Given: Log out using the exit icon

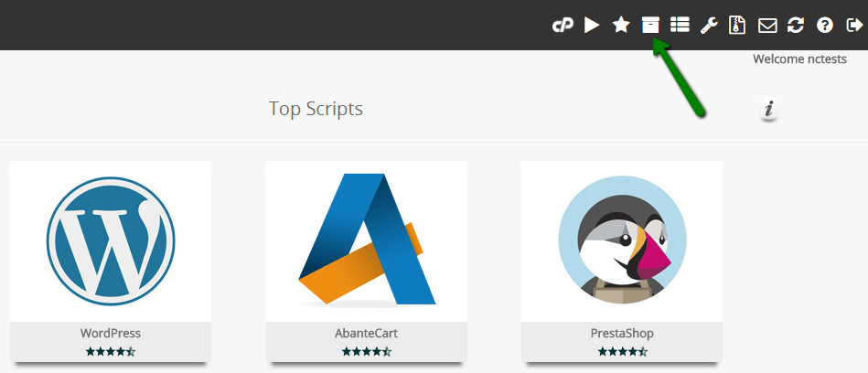Looking at the screenshot, I should (x=854, y=26).
